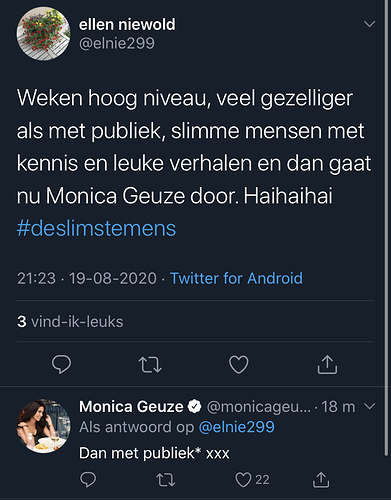Click the Twitter for Android link
Image resolution: width=391 pixels, height=500 pixels.
tap(236, 278)
